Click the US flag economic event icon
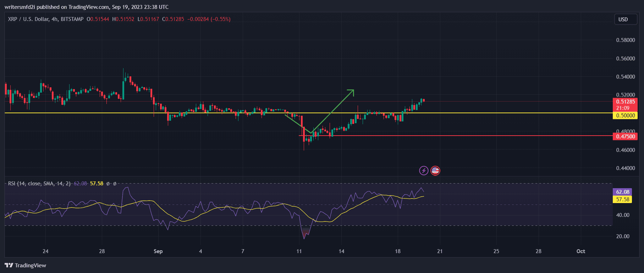 435,171
